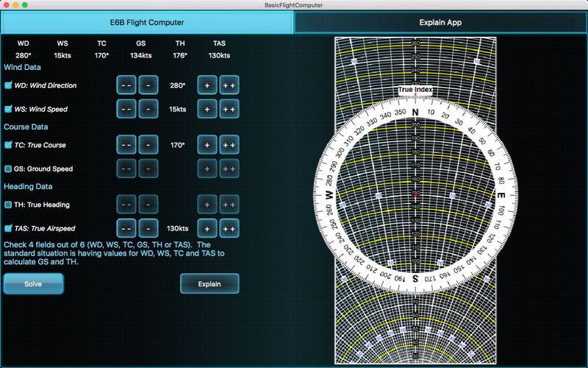Click the double-minus button for Wind Speed
Screen dimensions: 588x368
(x=126, y=109)
